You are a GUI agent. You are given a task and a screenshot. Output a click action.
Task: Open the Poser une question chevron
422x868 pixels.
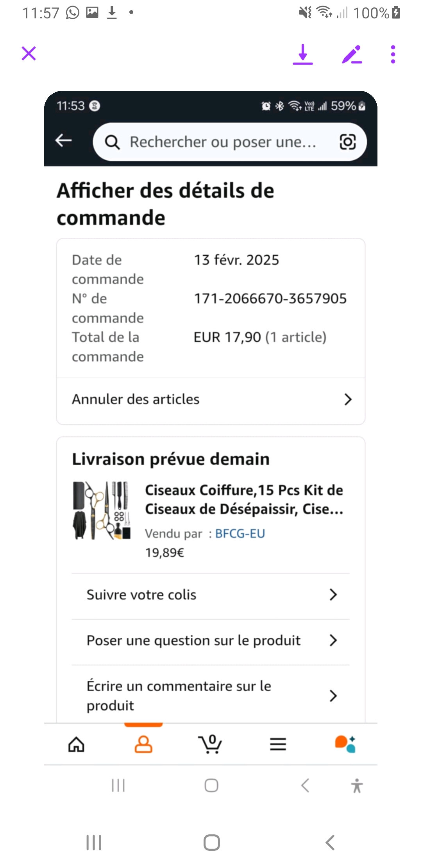click(333, 640)
